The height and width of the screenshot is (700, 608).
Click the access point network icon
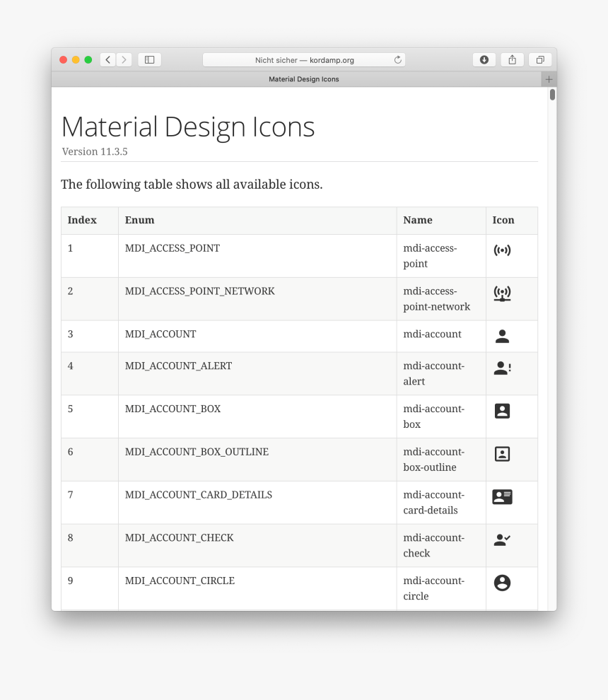click(502, 293)
